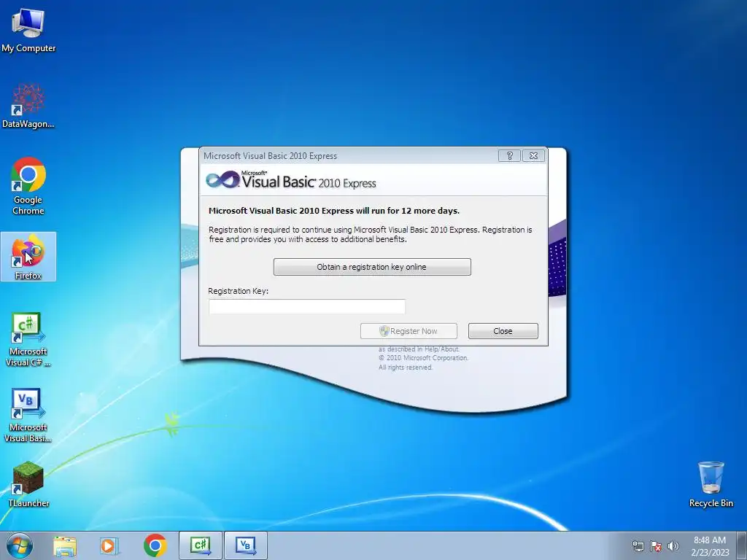Open Windows Explorer from the taskbar

pyautogui.click(x=65, y=545)
